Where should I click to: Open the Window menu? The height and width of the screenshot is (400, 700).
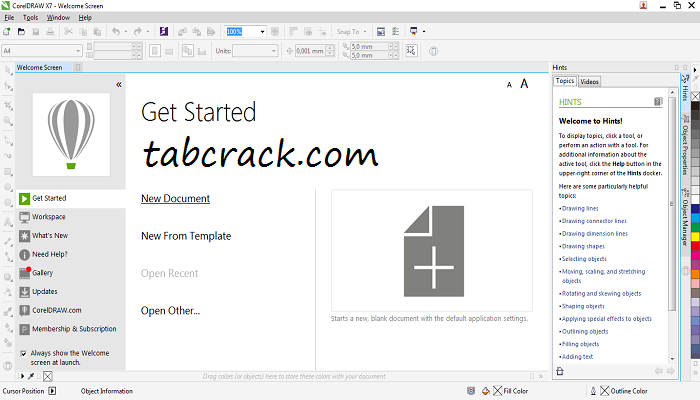[x=58, y=18]
